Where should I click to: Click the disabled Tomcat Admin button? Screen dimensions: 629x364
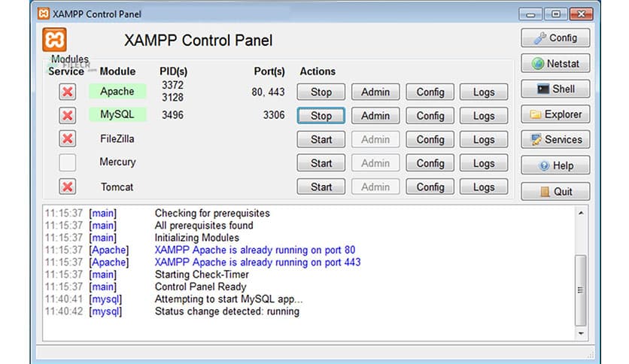(375, 187)
